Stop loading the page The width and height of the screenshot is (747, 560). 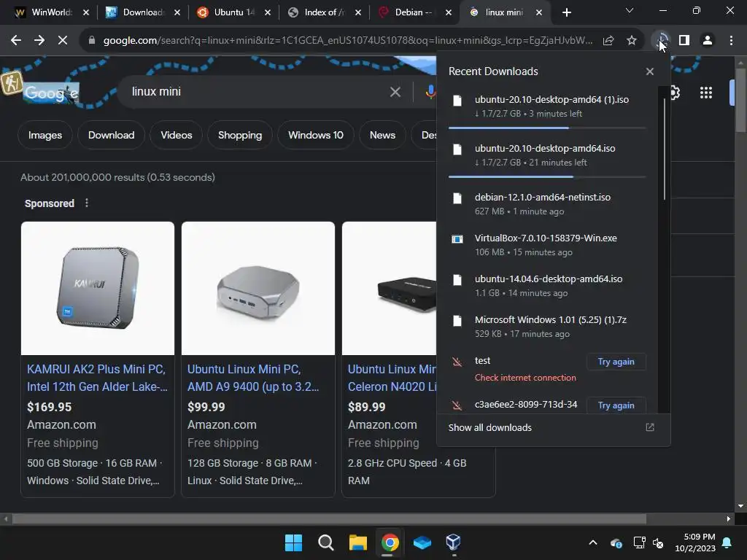pos(63,41)
